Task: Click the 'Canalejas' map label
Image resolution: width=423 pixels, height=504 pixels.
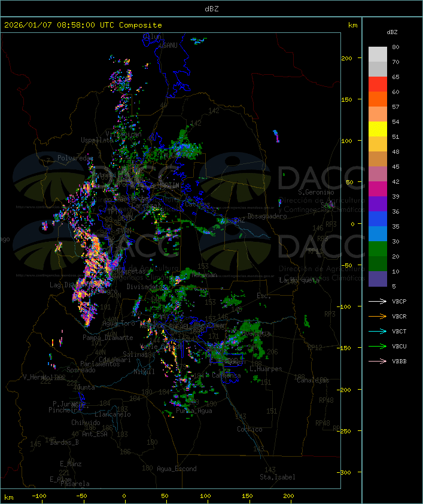Action: (x=313, y=380)
